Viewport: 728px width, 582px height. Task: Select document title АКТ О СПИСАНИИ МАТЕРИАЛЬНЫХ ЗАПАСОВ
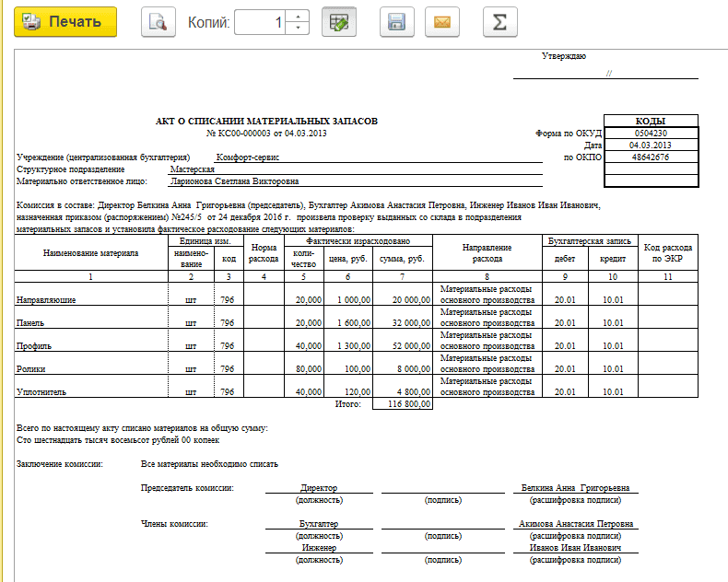pyautogui.click(x=266, y=122)
